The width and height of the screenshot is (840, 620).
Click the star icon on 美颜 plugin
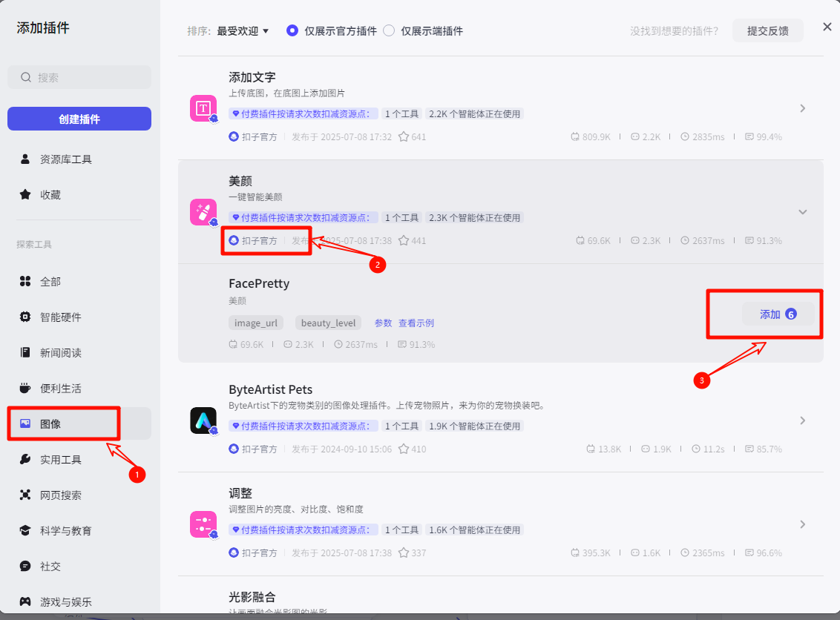(x=404, y=241)
